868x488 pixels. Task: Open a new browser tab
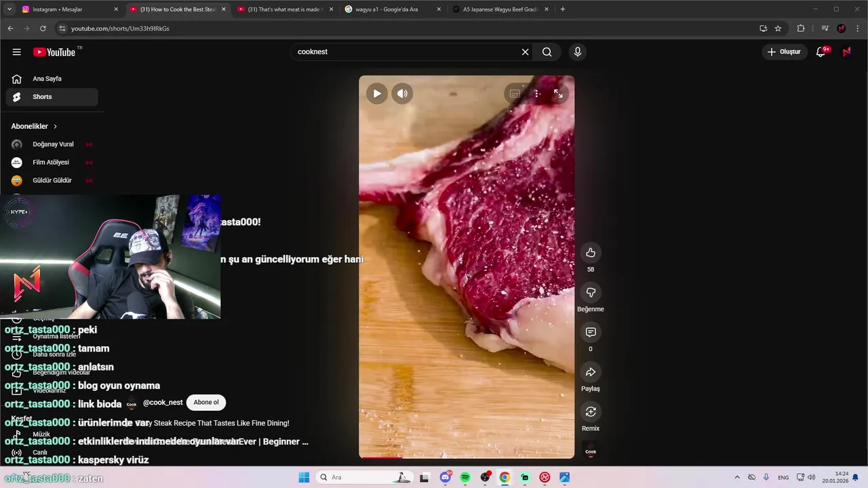tap(562, 9)
